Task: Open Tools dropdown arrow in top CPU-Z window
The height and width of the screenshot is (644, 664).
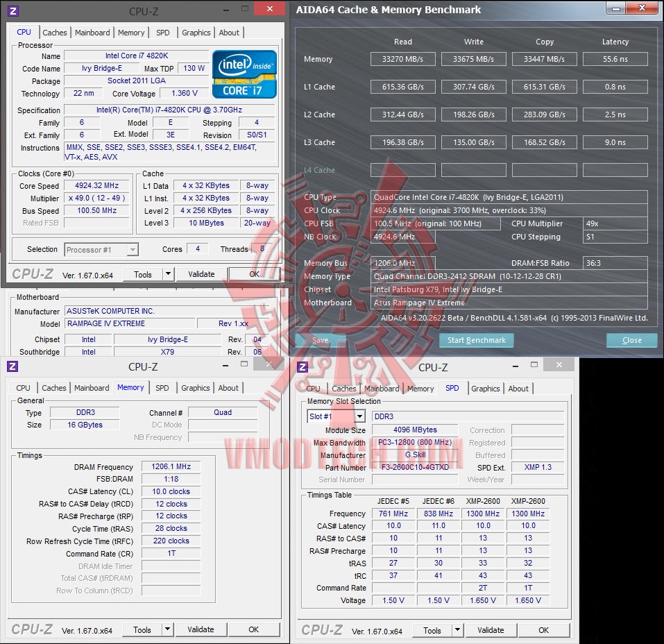Action: [x=168, y=274]
